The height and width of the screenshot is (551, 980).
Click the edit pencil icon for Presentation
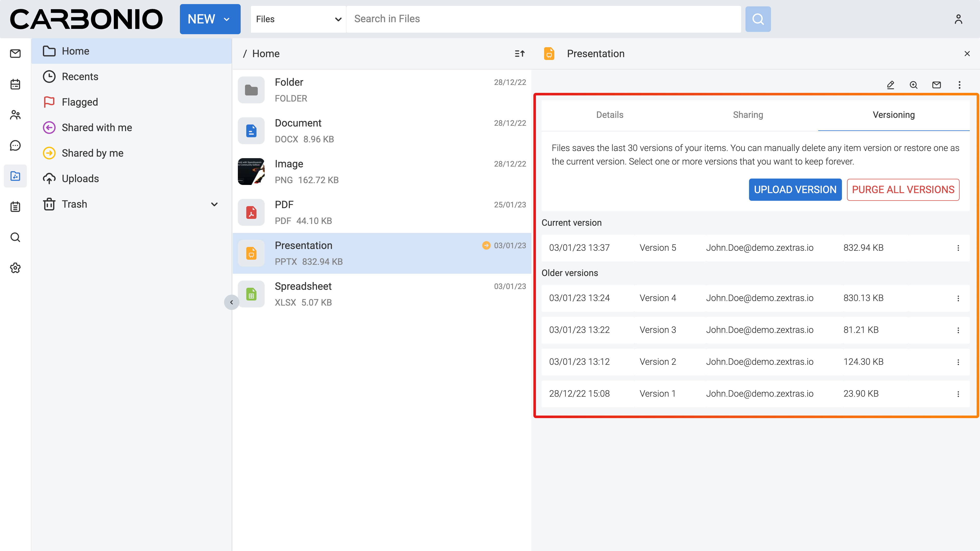coord(890,85)
